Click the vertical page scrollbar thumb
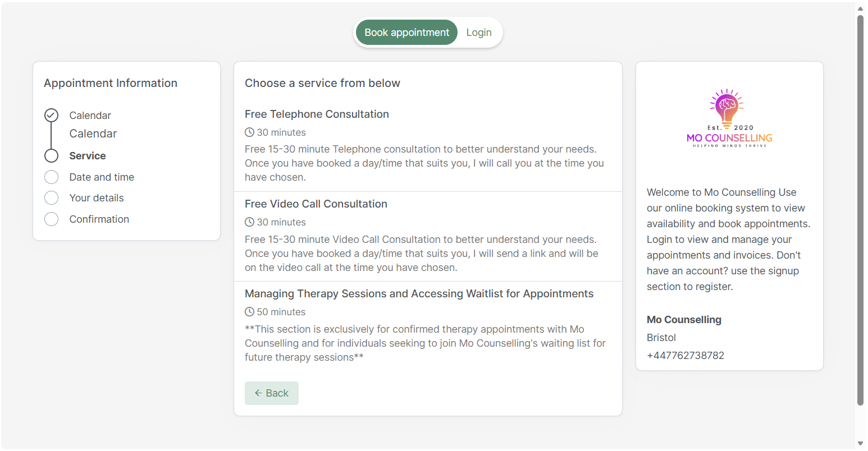The height and width of the screenshot is (451, 868). click(x=860, y=210)
